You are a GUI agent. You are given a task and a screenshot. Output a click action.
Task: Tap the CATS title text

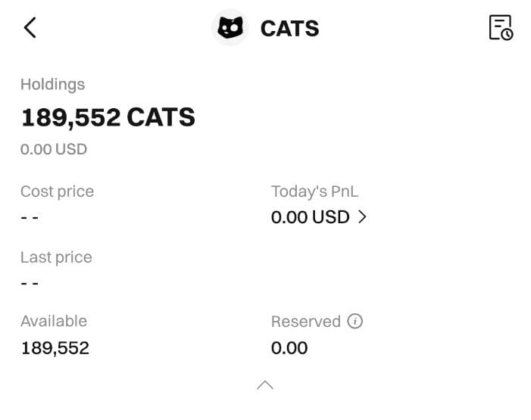coord(289,29)
